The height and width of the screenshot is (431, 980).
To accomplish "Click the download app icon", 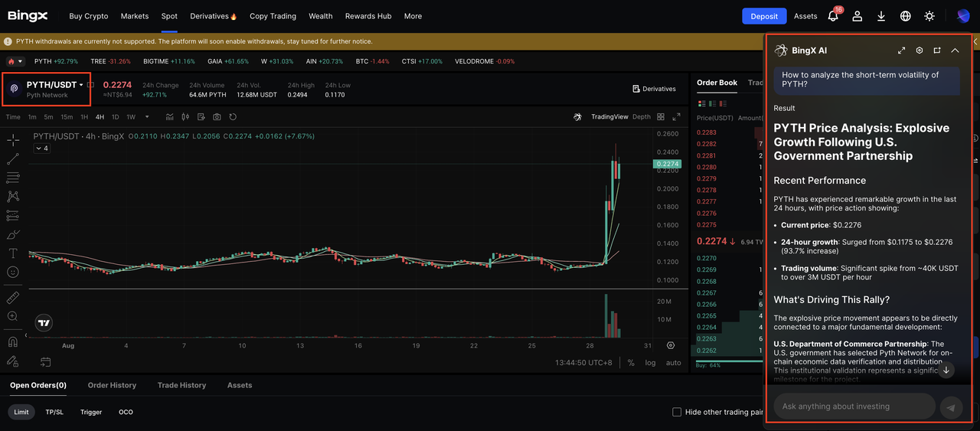I will [x=881, y=16].
